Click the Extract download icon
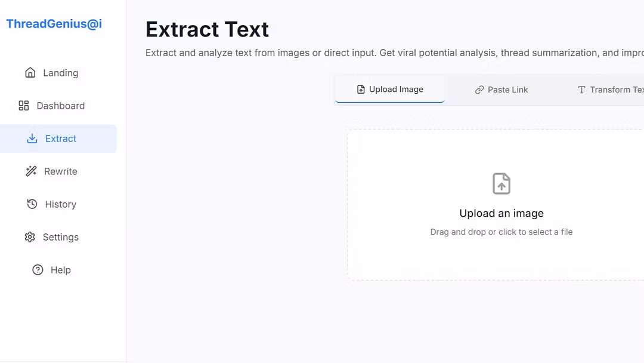The width and height of the screenshot is (644, 363). pyautogui.click(x=32, y=139)
